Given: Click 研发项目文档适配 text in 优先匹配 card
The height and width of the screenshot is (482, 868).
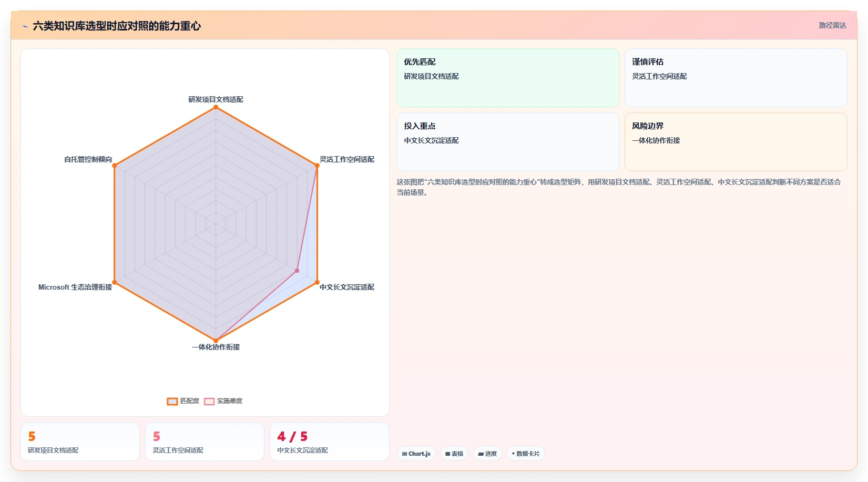Looking at the screenshot, I should tap(431, 76).
